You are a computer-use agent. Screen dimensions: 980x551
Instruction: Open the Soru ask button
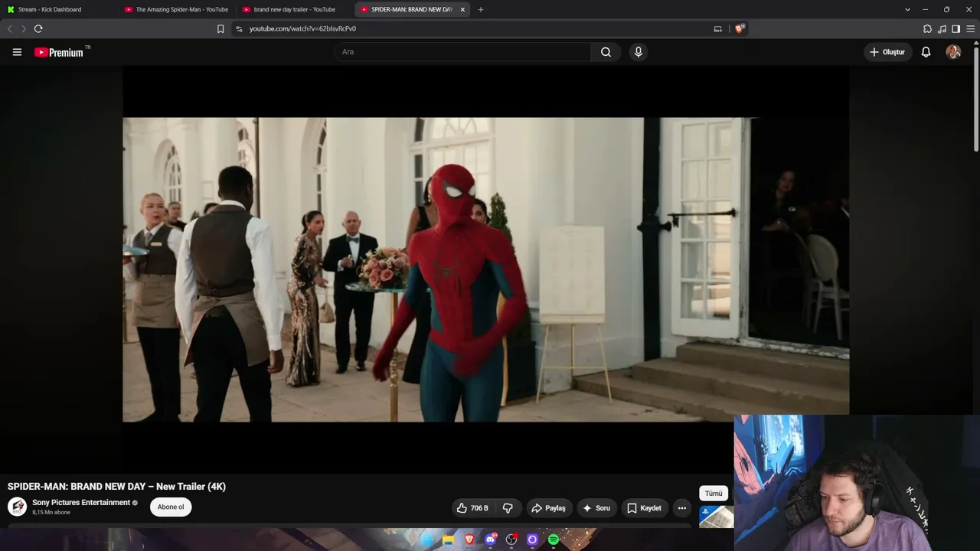(596, 508)
